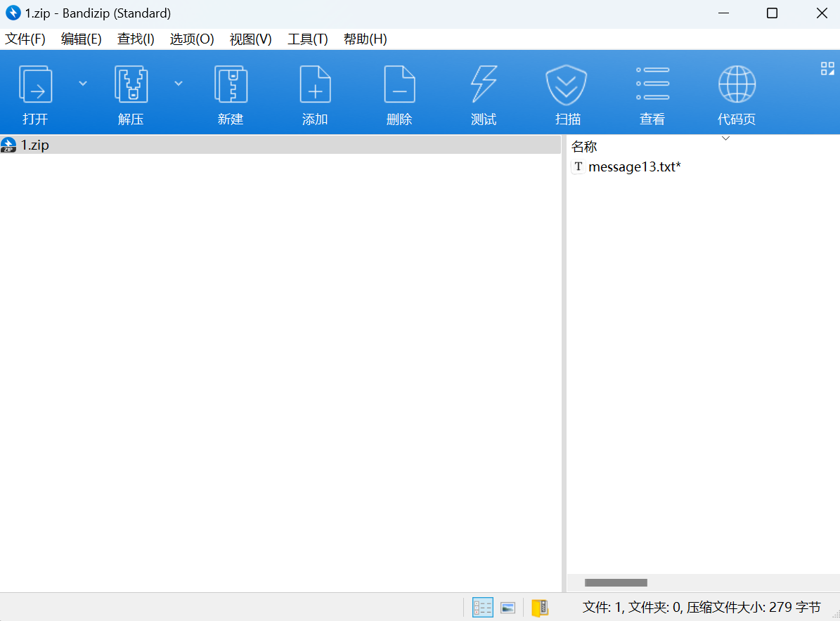Open the 文件(F) menu

coord(25,39)
